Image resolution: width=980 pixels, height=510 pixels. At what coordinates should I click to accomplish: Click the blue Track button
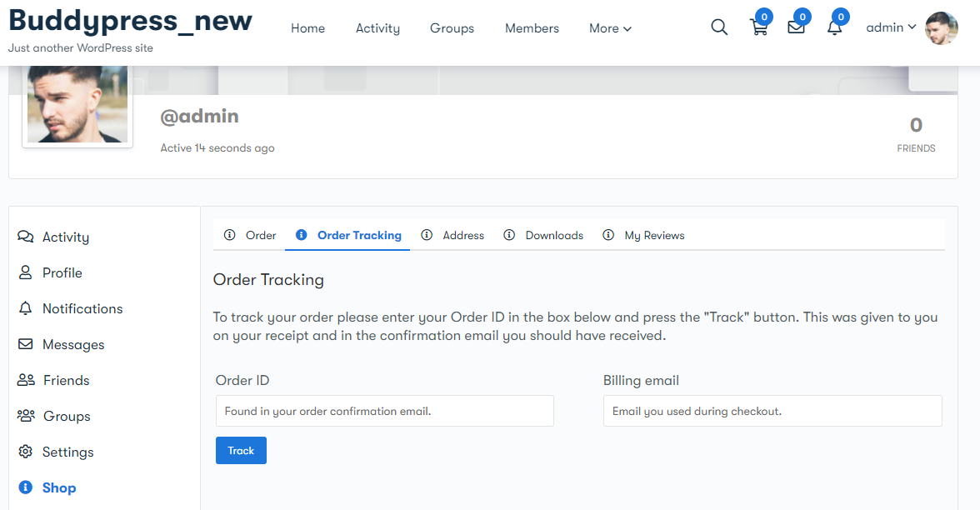click(x=242, y=451)
